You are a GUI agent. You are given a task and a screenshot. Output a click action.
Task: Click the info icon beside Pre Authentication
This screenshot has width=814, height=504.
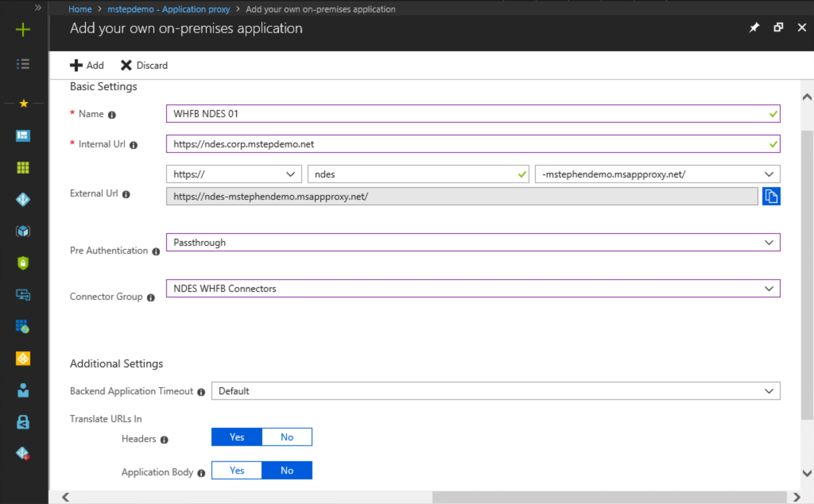pos(156,251)
